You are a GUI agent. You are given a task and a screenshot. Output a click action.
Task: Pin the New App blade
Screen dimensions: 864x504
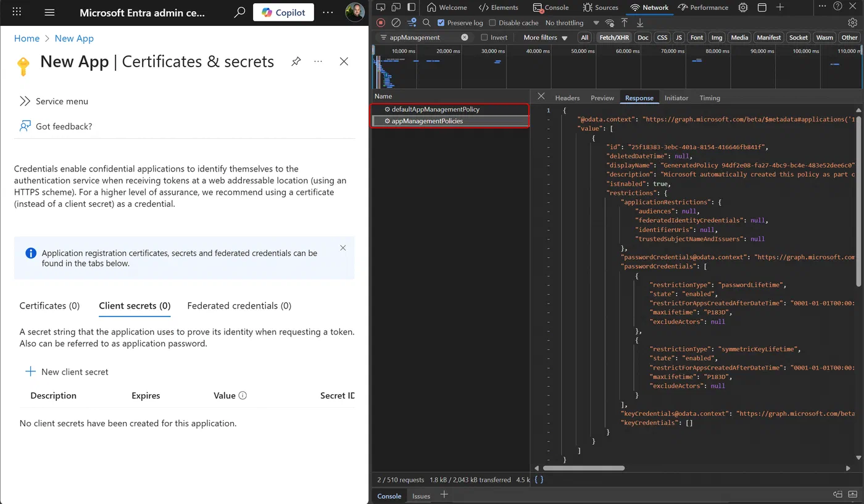(296, 61)
